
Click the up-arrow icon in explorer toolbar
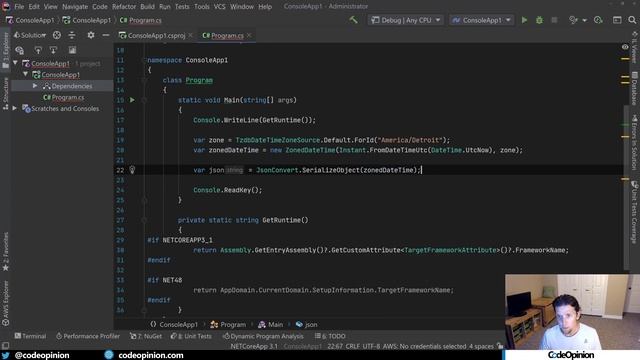point(38,50)
